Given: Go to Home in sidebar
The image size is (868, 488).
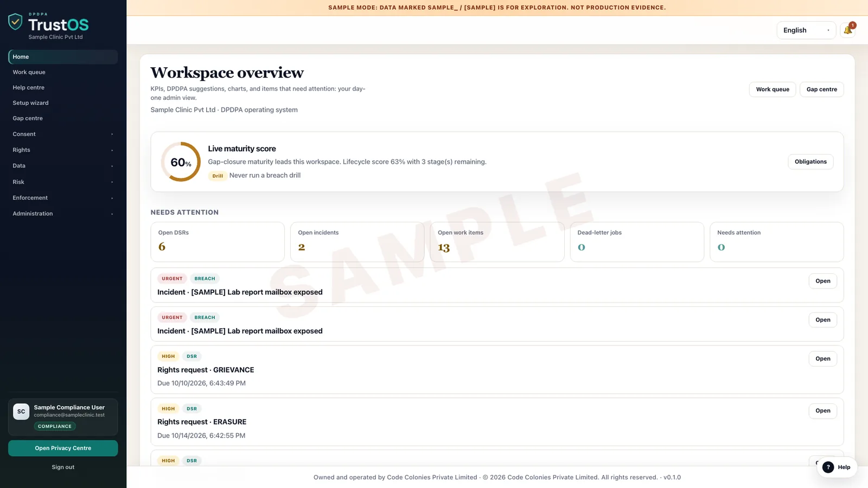Looking at the screenshot, I should [x=63, y=57].
